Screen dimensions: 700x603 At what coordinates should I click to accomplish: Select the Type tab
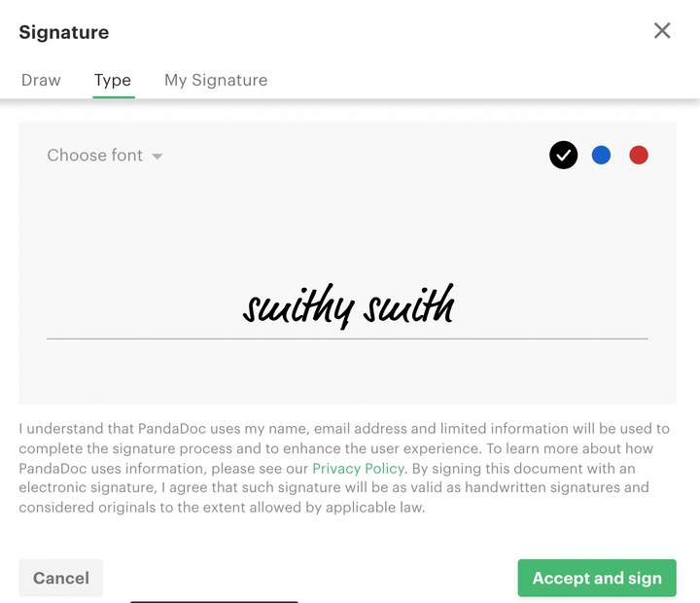pos(113,80)
